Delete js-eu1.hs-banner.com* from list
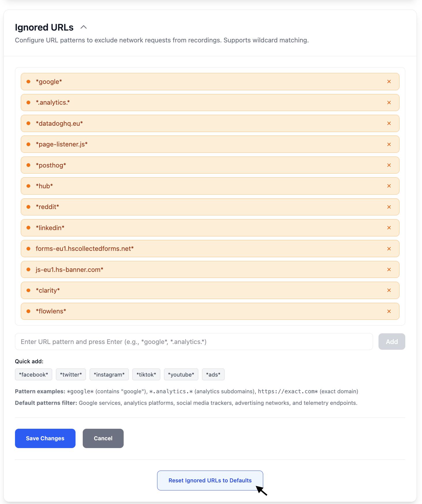Viewport: 422px width, 504px height. [x=389, y=270]
